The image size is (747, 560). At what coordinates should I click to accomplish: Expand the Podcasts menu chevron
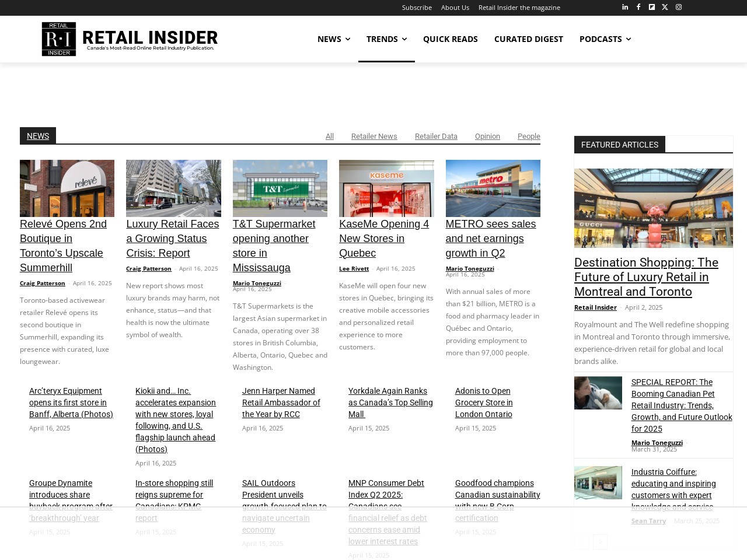coord(628,39)
